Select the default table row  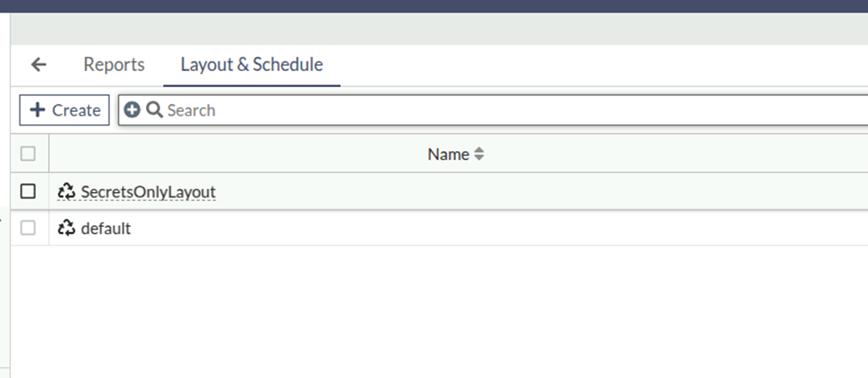(x=439, y=228)
